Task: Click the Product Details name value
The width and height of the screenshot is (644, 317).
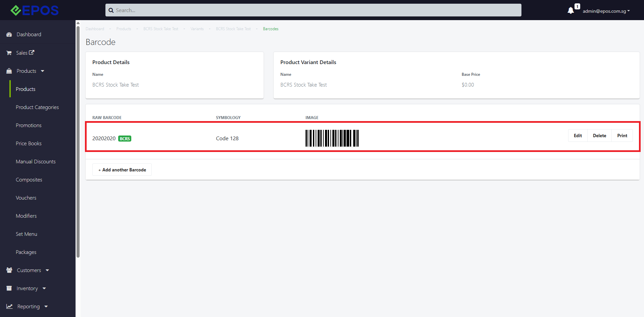Action: click(116, 85)
